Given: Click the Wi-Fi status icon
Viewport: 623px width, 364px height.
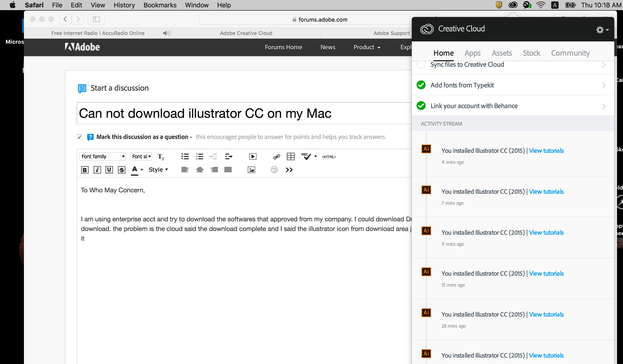Looking at the screenshot, I should pyautogui.click(x=541, y=5).
